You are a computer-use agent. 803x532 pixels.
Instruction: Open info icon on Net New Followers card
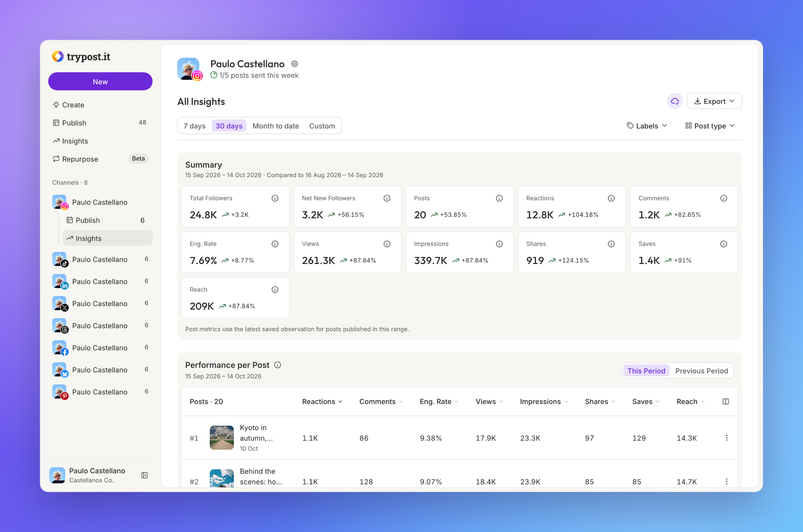387,198
